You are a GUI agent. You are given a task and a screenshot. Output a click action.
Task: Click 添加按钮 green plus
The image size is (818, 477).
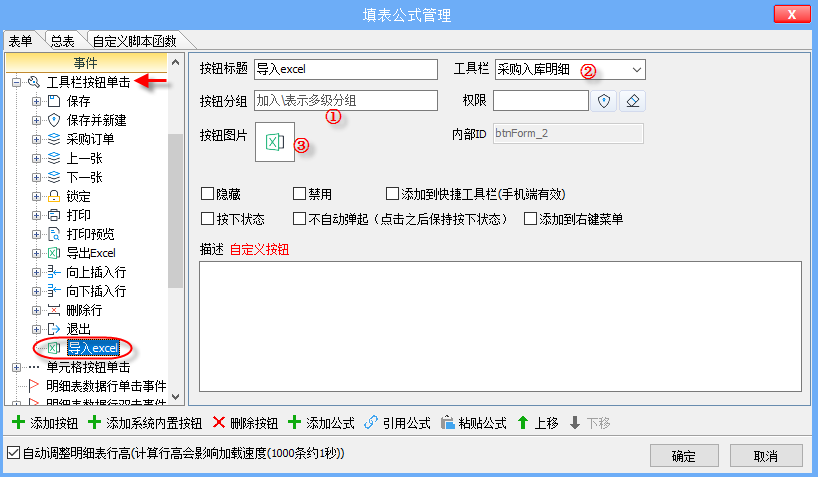(x=18, y=422)
